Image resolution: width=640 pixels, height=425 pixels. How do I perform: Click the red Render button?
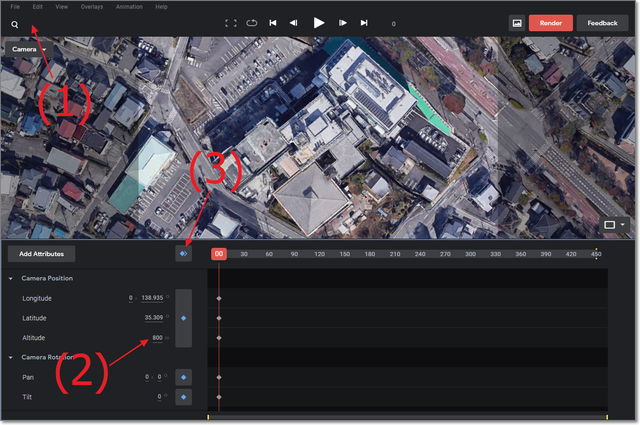pos(551,22)
